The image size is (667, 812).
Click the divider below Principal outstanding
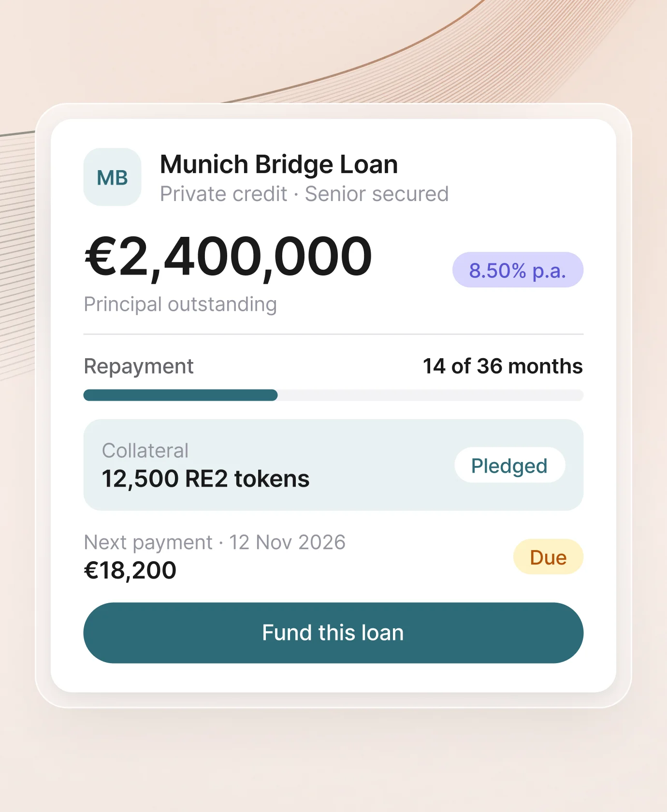[x=333, y=334]
